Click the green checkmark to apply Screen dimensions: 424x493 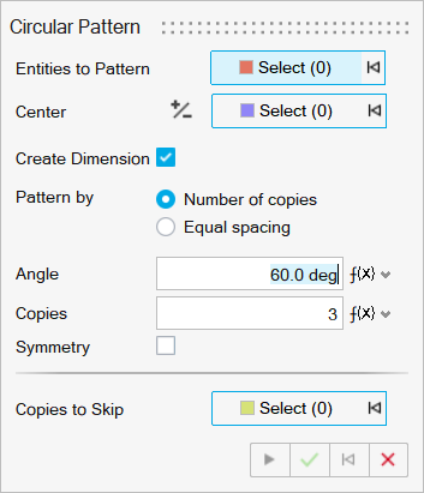(x=309, y=460)
